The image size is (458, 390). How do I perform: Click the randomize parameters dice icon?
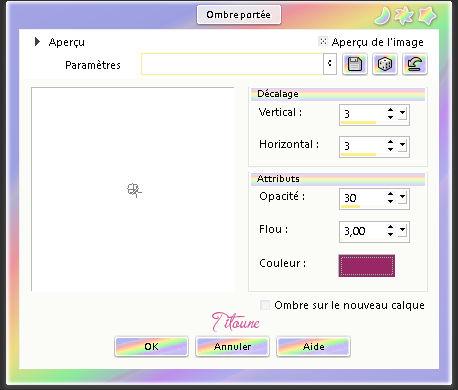(385, 64)
